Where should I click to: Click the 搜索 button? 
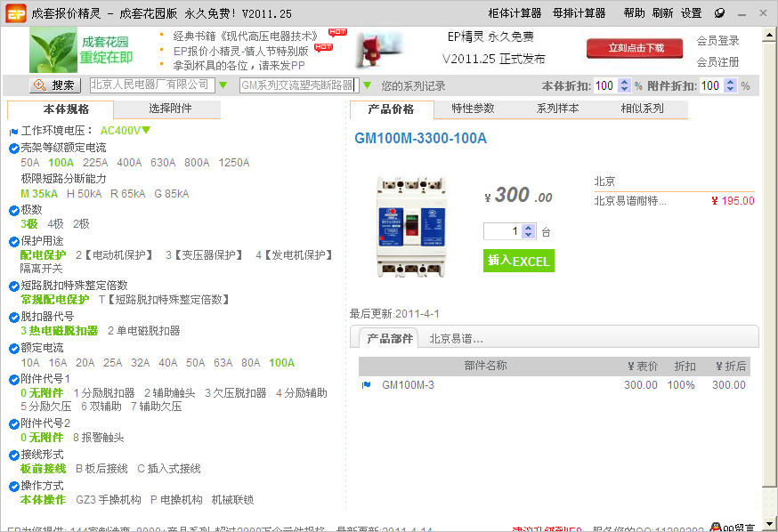pyautogui.click(x=54, y=85)
